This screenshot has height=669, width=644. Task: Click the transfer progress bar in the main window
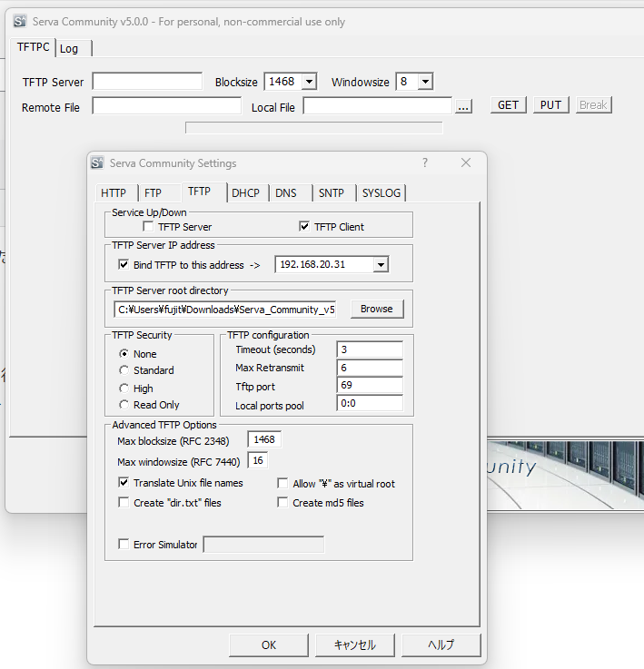[314, 128]
